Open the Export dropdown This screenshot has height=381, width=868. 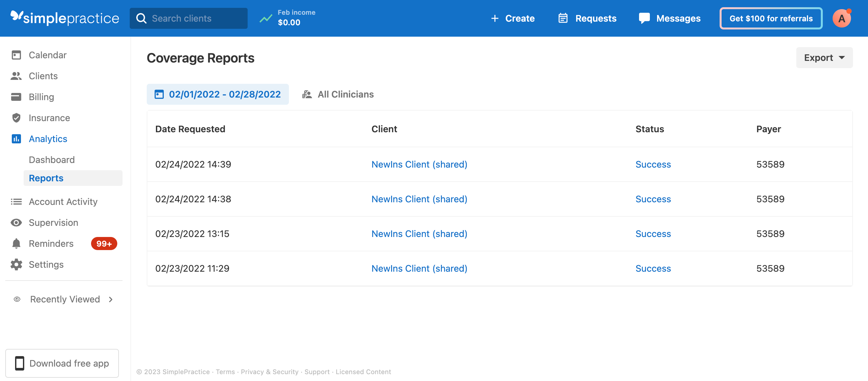point(824,58)
